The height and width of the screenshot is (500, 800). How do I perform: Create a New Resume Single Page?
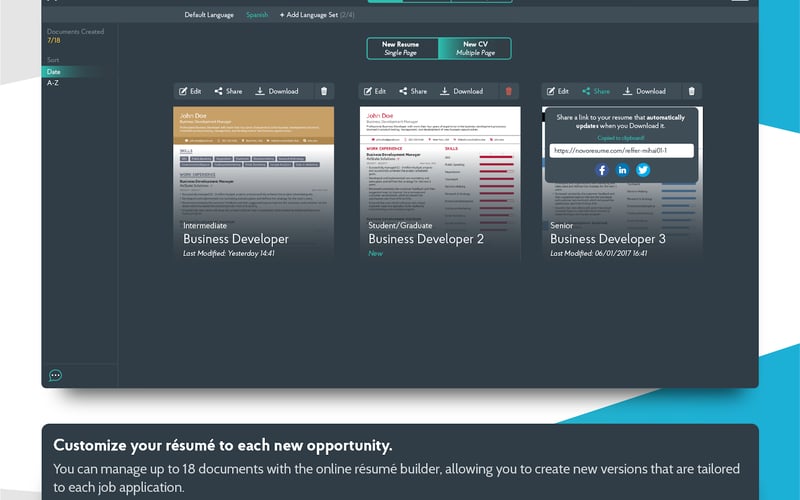coord(402,48)
